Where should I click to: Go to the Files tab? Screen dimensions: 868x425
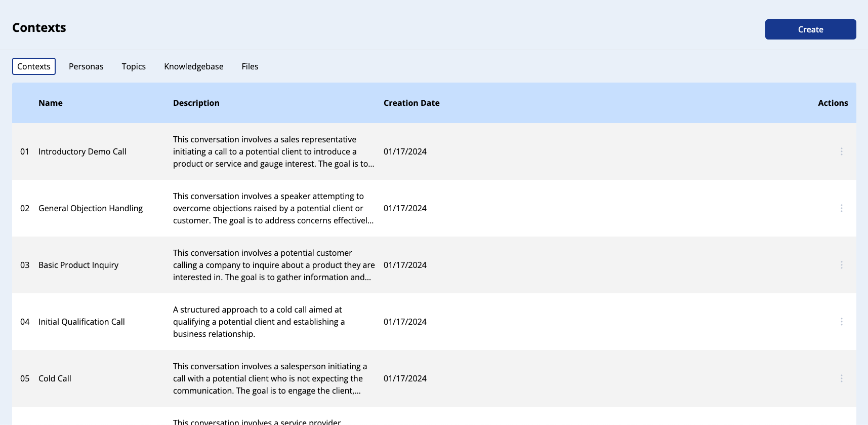click(250, 66)
